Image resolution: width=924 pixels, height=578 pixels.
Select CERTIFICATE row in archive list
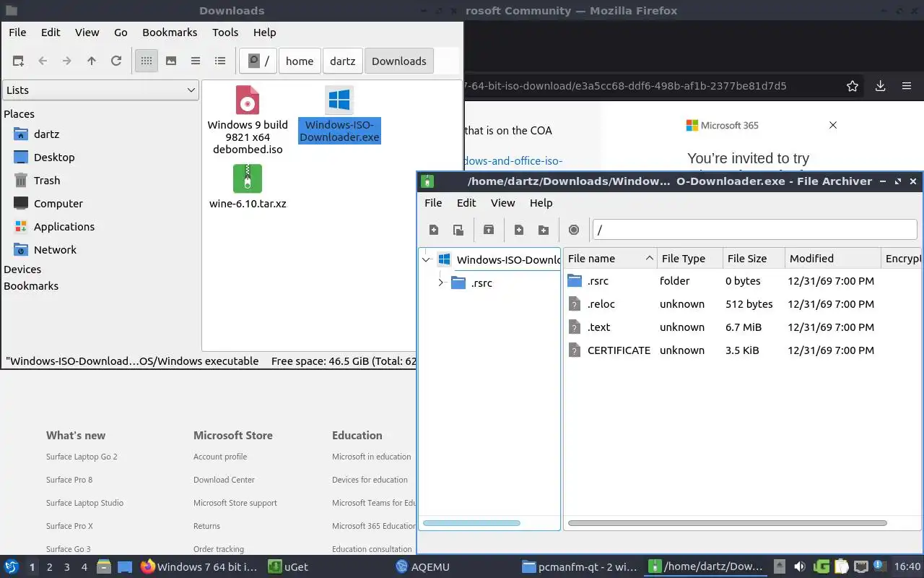pos(743,350)
